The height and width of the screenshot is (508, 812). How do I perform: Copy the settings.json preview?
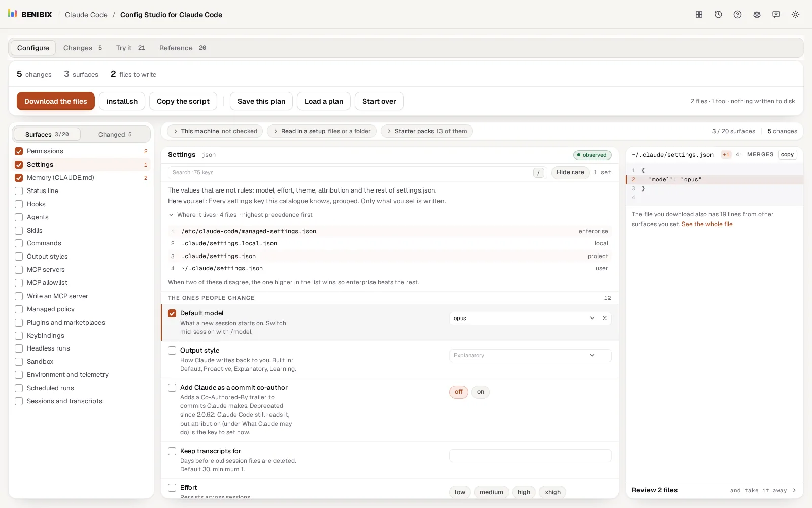coord(787,155)
